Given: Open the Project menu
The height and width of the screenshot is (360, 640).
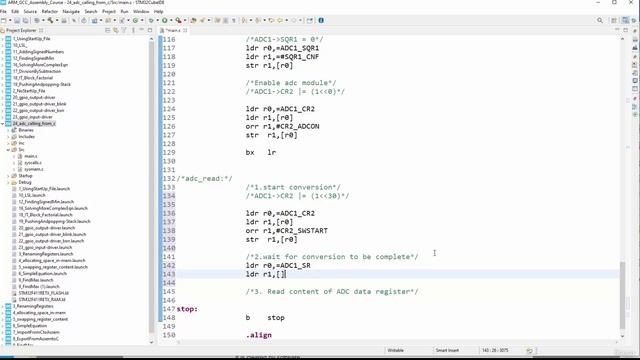Looking at the screenshot, I should pyautogui.click(x=109, y=11).
